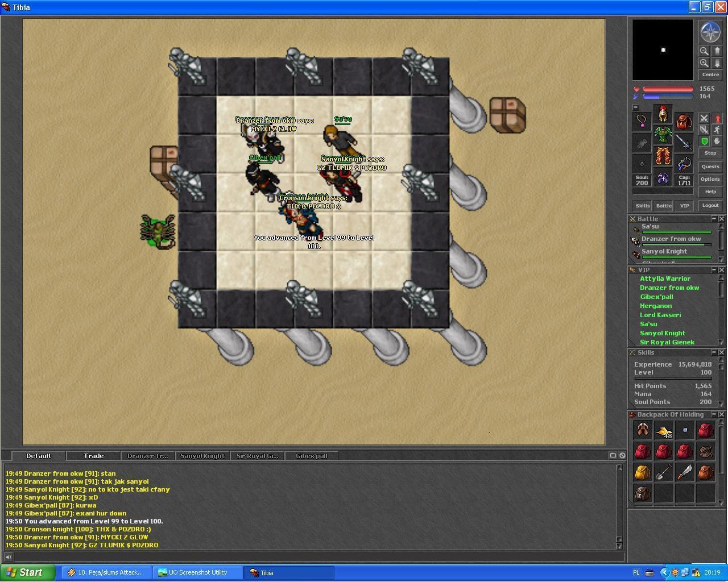Zoom out the minimap
728x582 pixels.
pyautogui.click(x=704, y=51)
